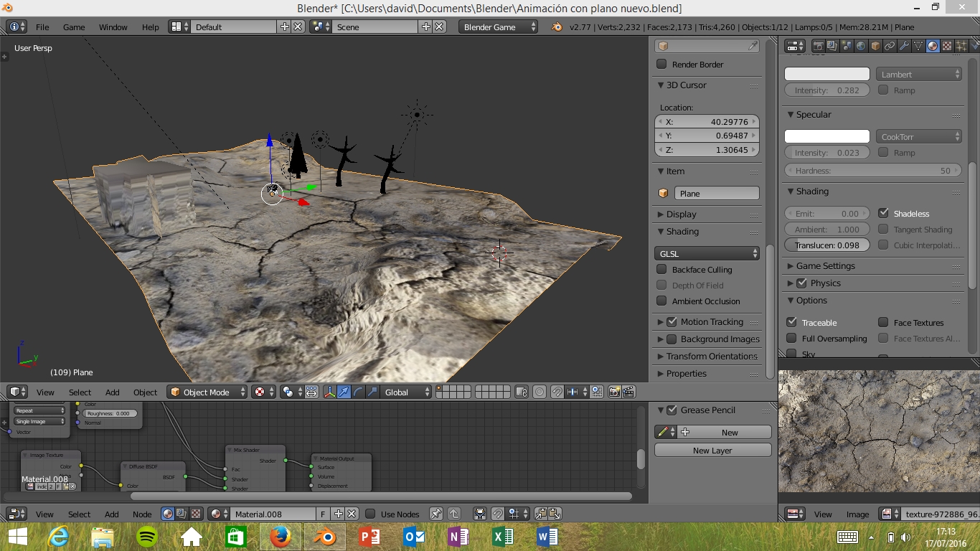The image size is (980, 551).
Task: Click the Specular color swatch
Action: point(826,136)
